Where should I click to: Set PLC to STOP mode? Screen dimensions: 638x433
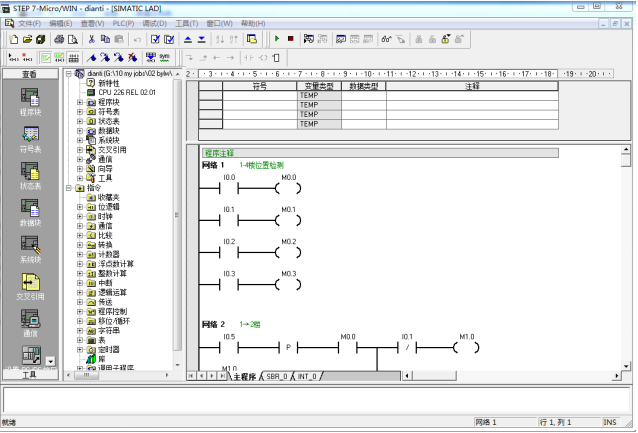tap(291, 39)
